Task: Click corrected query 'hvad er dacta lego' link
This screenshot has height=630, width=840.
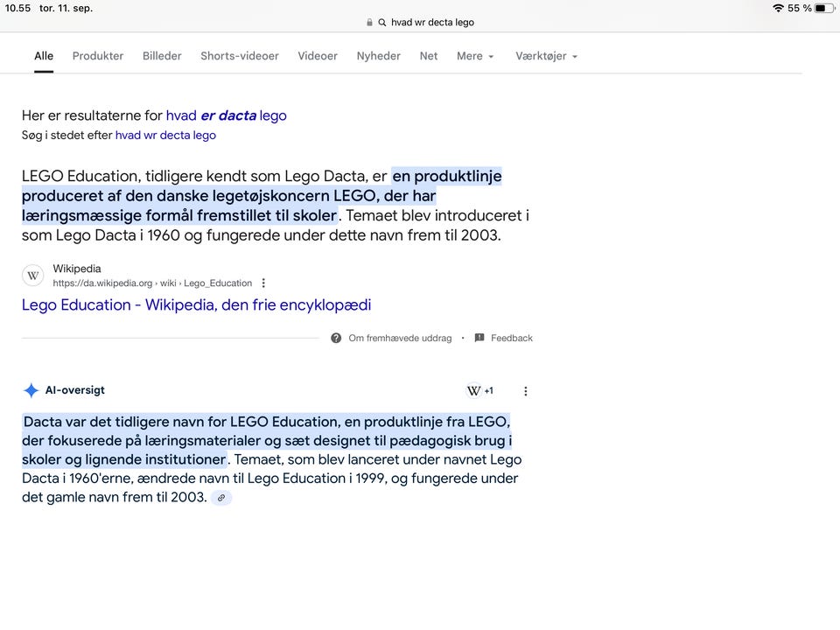Action: [x=226, y=115]
